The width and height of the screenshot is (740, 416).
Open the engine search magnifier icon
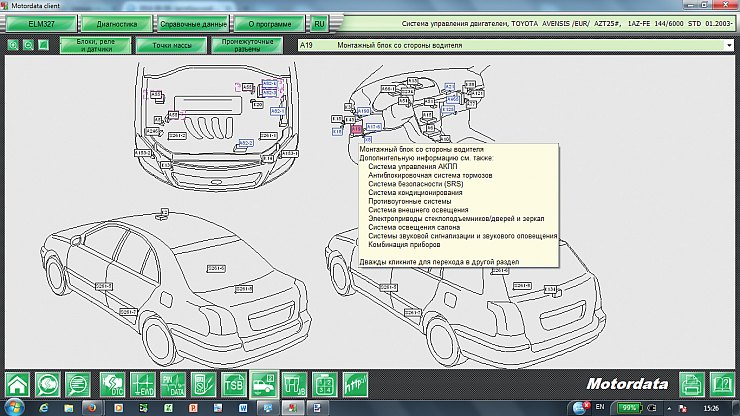click(x=48, y=384)
